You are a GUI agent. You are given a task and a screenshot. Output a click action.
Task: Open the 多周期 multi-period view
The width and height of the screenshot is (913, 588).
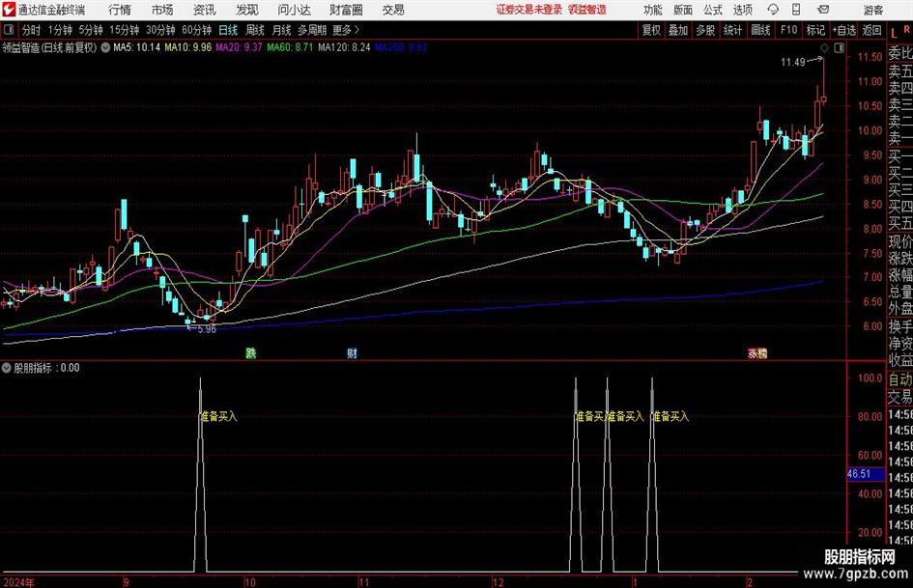coord(312,30)
